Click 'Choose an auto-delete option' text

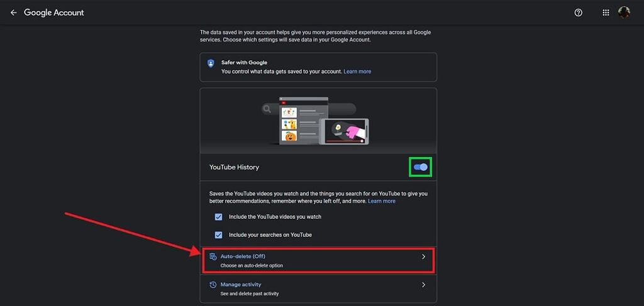[x=252, y=265]
